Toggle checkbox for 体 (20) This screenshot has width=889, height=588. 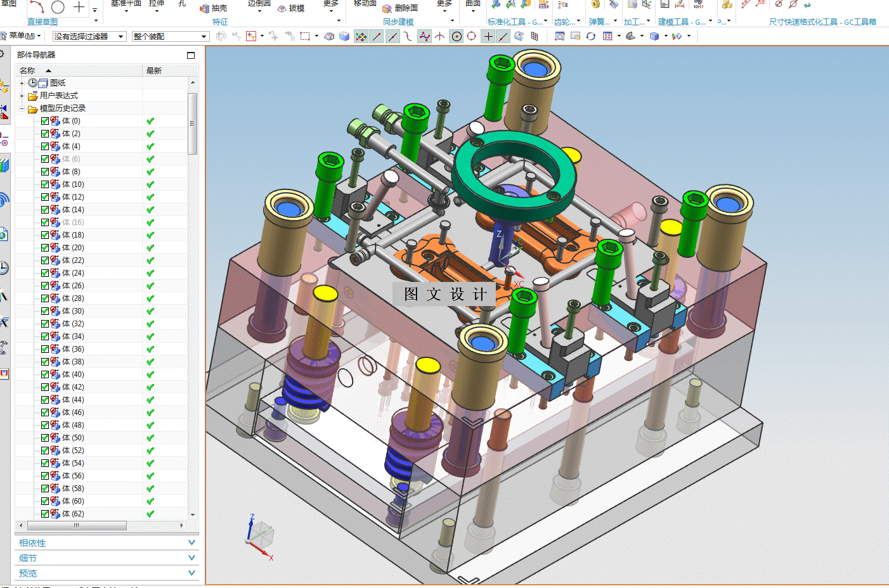(x=45, y=248)
